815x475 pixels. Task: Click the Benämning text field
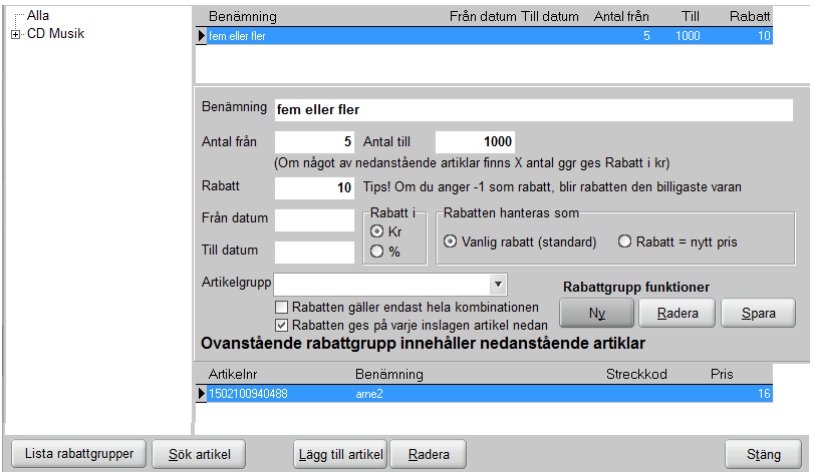coord(533,109)
